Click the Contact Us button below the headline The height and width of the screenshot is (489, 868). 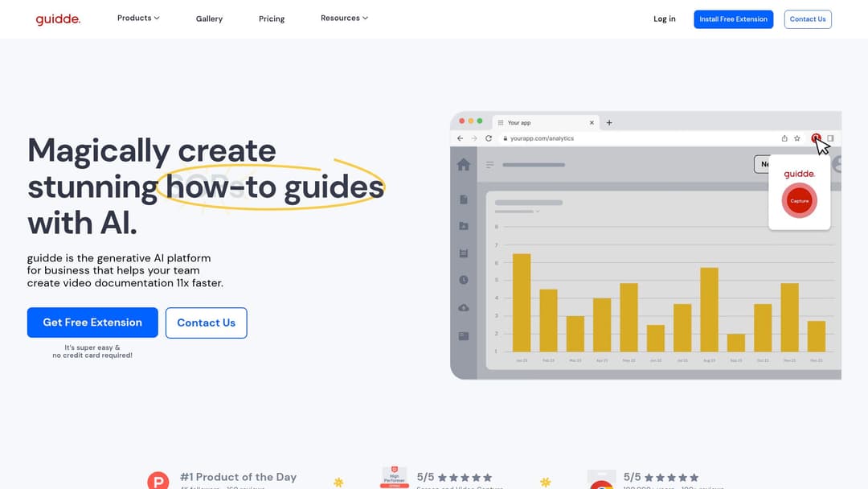tap(206, 323)
